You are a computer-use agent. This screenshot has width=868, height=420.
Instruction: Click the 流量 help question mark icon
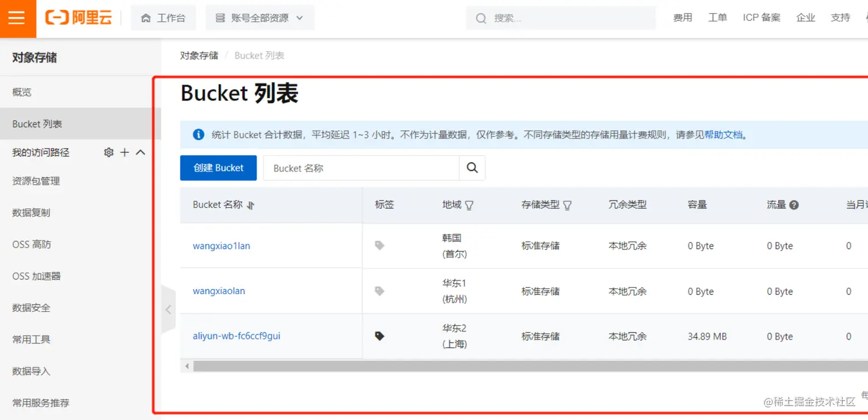794,205
